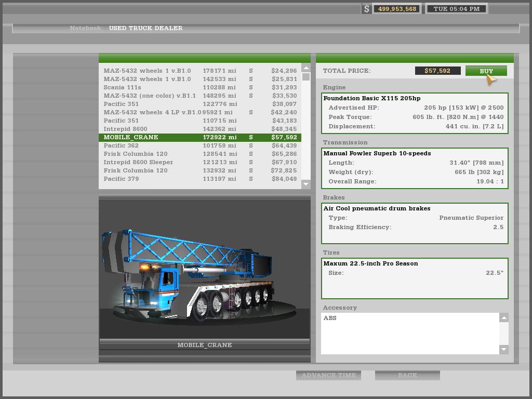Viewport: 532px width, 399px height.
Task: Choose Intrepid 8600 Sleeper truck
Action: click(200, 162)
